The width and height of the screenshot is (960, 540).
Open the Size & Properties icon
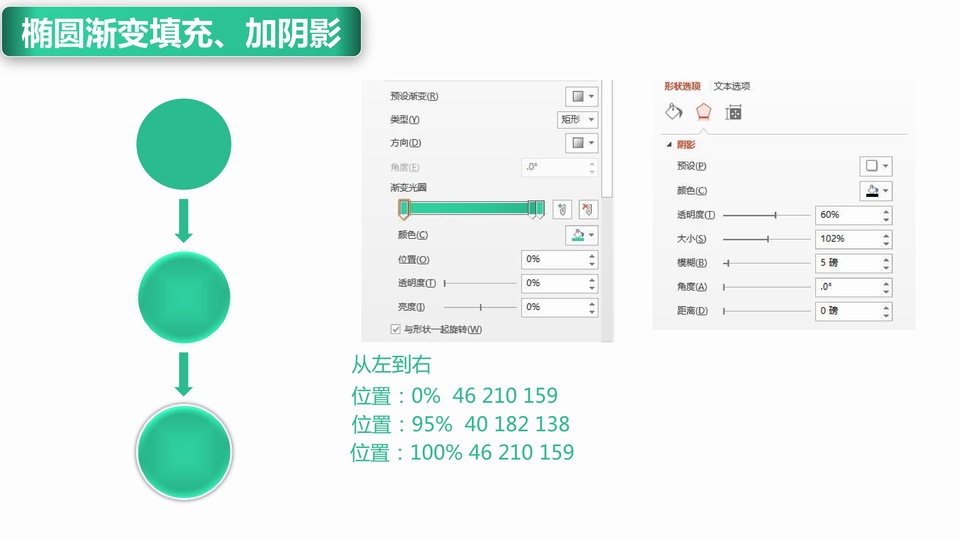click(733, 112)
